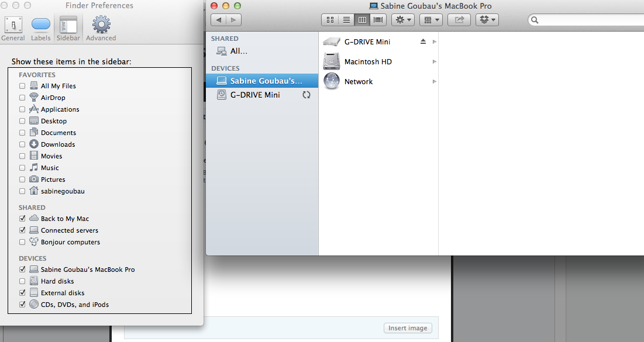Click the Pictures camera icon
Image resolution: width=644 pixels, height=342 pixels.
point(34,179)
